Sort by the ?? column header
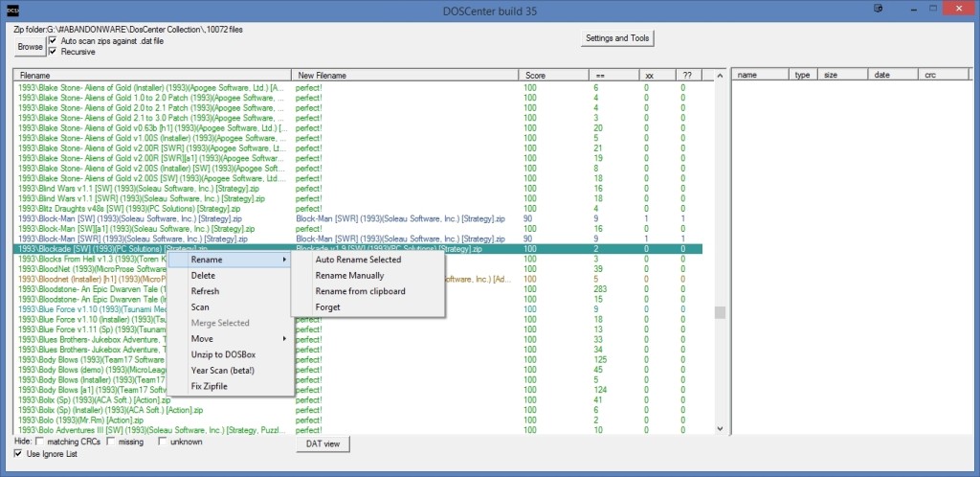Image resolution: width=980 pixels, height=477 pixels. tap(689, 75)
